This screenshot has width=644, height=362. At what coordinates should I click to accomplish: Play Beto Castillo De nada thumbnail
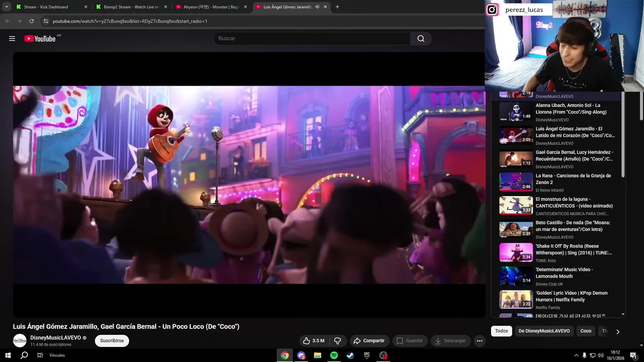click(x=516, y=229)
